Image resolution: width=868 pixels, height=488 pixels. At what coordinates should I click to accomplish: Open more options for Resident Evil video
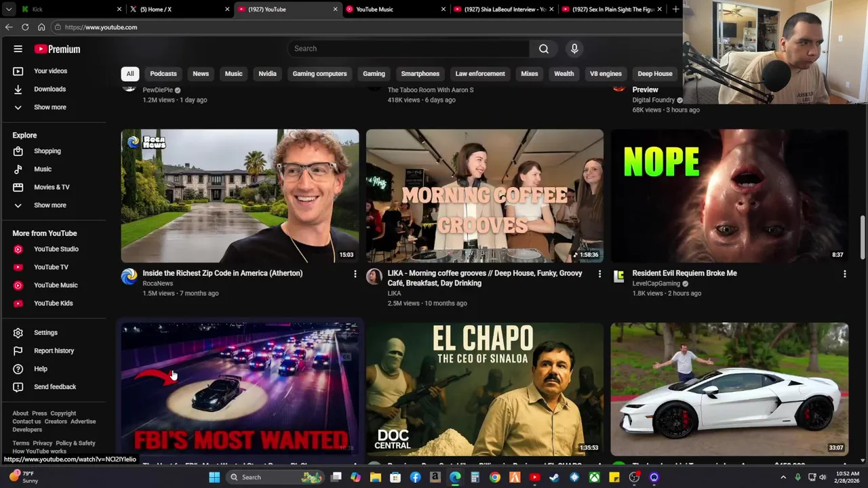click(x=844, y=274)
